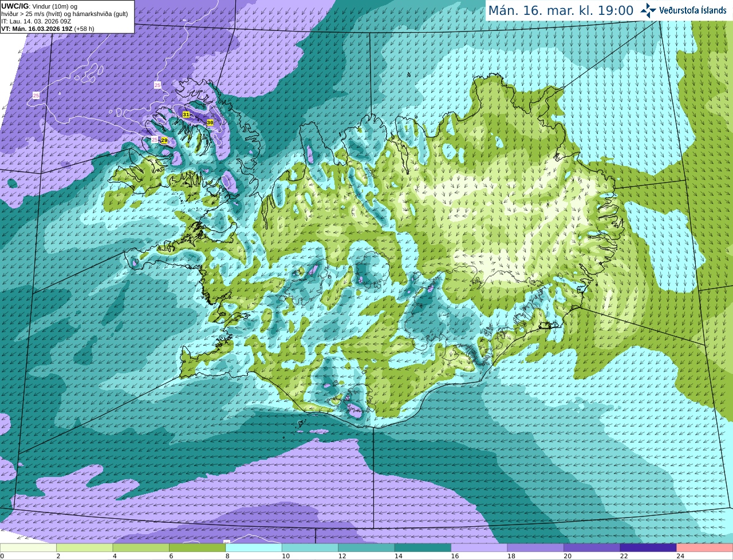Click the yellow 31 gust label
The width and height of the screenshot is (733, 560).
click(186, 115)
